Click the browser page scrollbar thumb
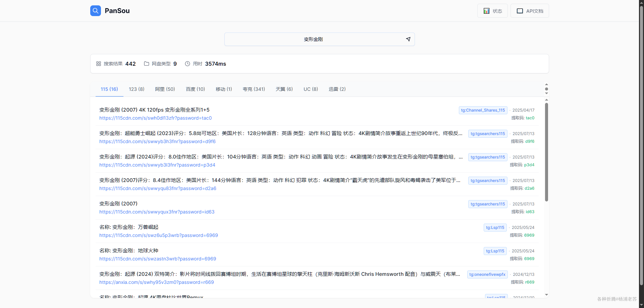The height and width of the screenshot is (308, 644). 641,146
